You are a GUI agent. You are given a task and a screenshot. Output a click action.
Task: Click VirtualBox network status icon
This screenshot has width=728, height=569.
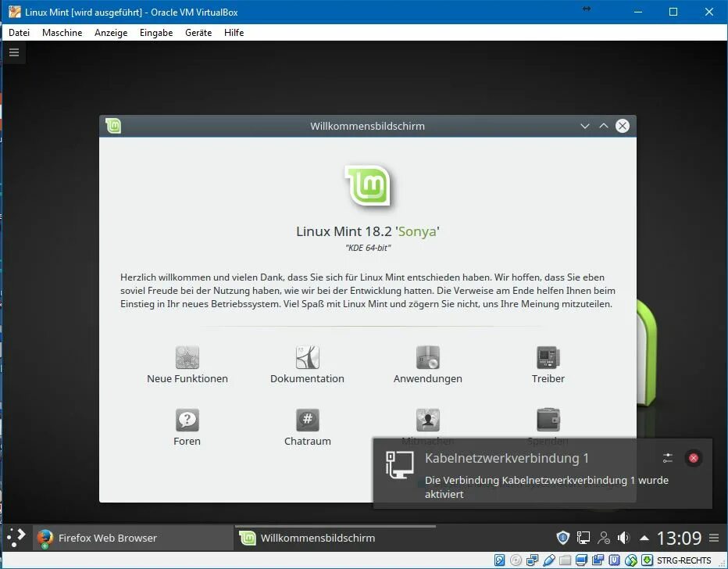[x=532, y=560]
